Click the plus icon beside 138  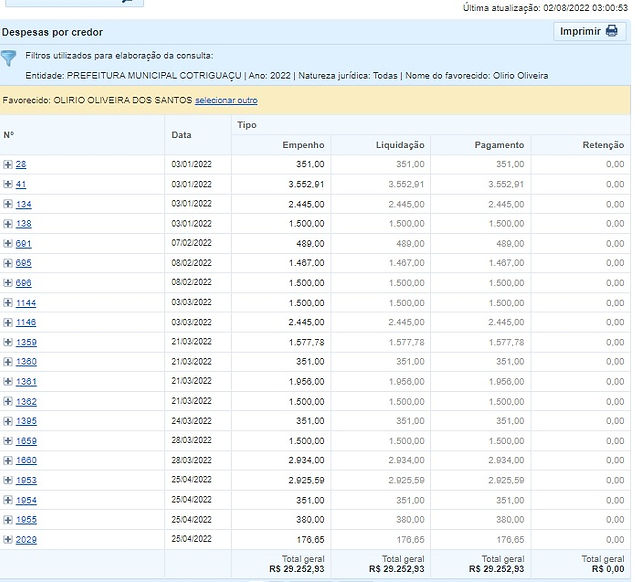coord(7,224)
